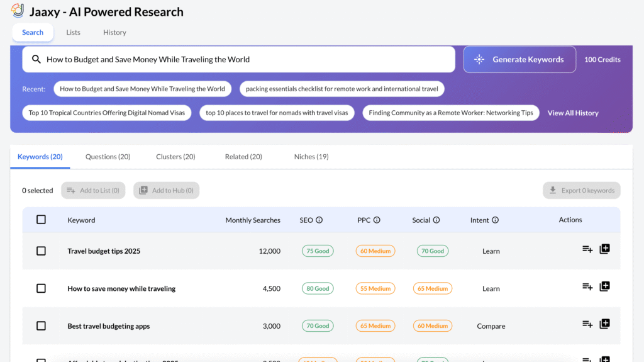Switch to Clusters (20) tab
Viewport: 644px width, 362px height.
click(x=175, y=157)
